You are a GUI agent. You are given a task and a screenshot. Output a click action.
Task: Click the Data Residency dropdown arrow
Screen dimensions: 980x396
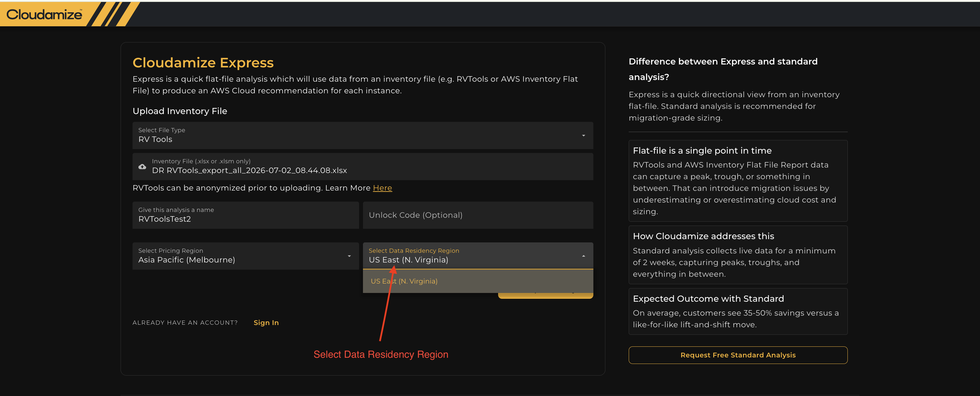pyautogui.click(x=583, y=256)
